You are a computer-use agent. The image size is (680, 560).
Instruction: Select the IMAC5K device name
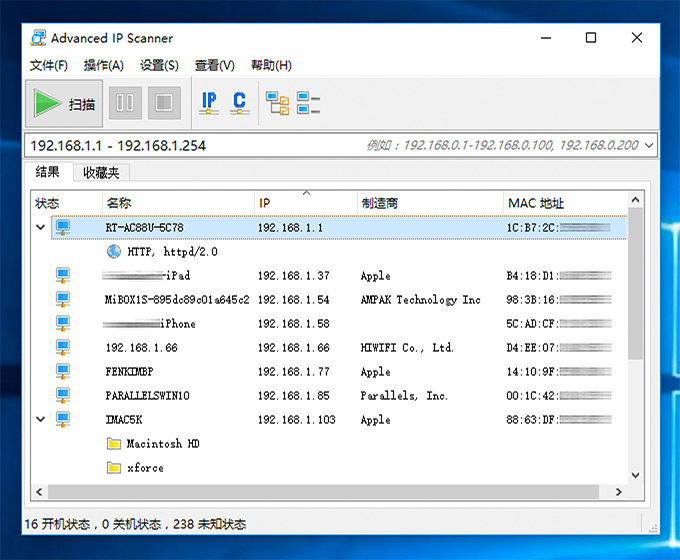click(124, 419)
